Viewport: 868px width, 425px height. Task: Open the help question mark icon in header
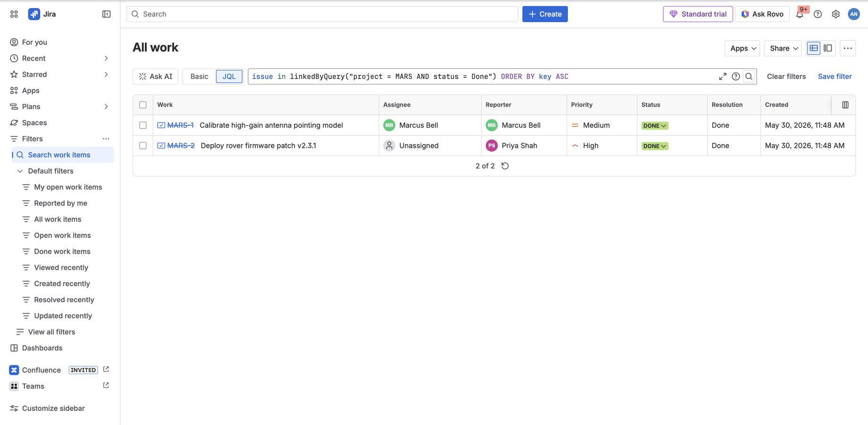[818, 14]
